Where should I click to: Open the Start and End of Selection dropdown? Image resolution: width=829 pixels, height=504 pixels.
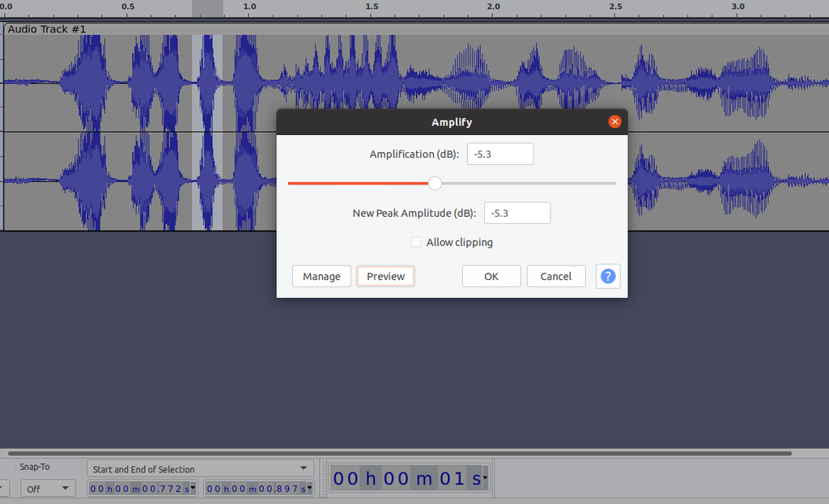coord(200,468)
